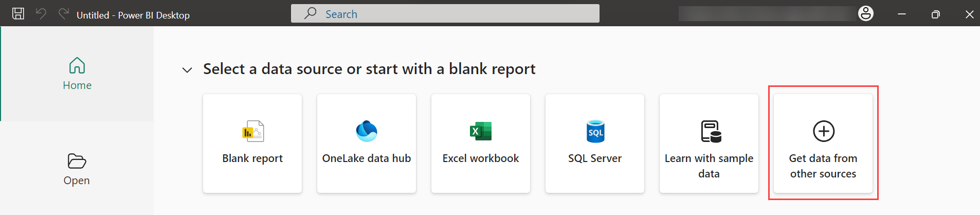Select SQL Server data source

pos(595,144)
